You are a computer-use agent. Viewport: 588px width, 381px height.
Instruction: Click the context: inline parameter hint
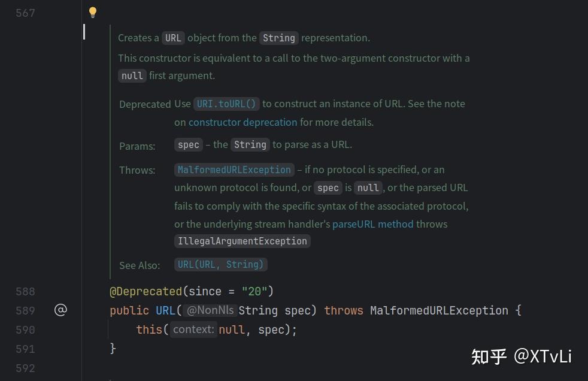click(x=193, y=329)
